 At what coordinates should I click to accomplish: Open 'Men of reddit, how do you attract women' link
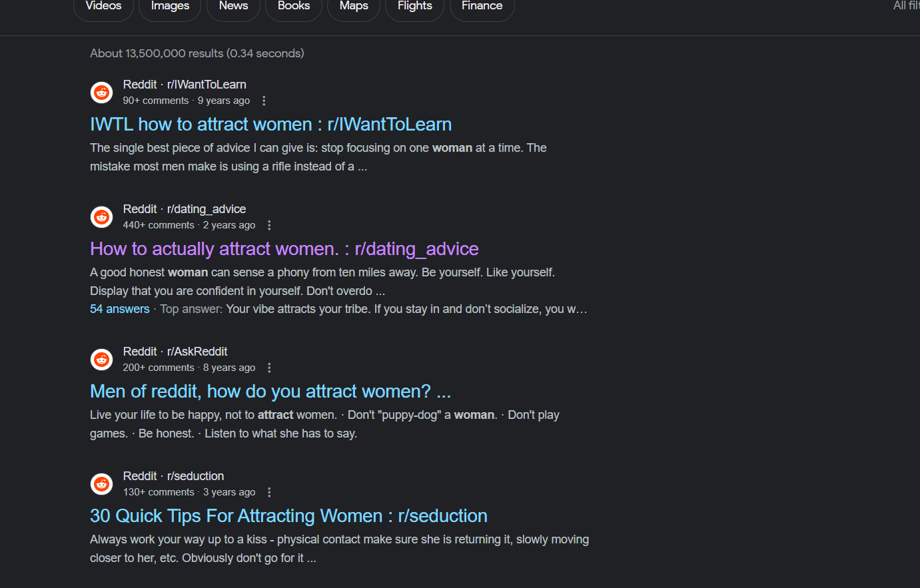coord(270,392)
